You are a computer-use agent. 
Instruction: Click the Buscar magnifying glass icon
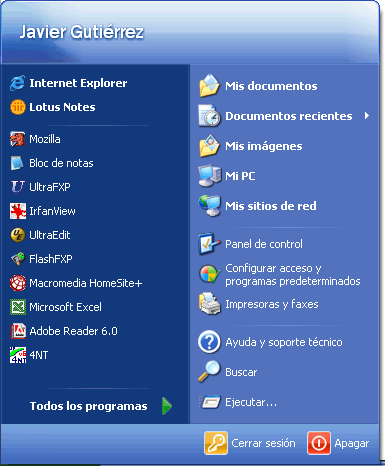coord(209,371)
